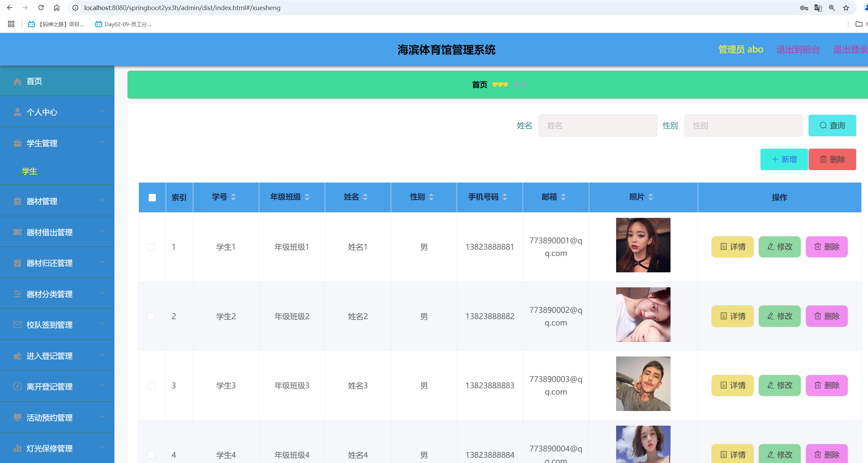Screen dimensions: 868x463
Task: Check the row for 学生1
Action: pyautogui.click(x=151, y=247)
